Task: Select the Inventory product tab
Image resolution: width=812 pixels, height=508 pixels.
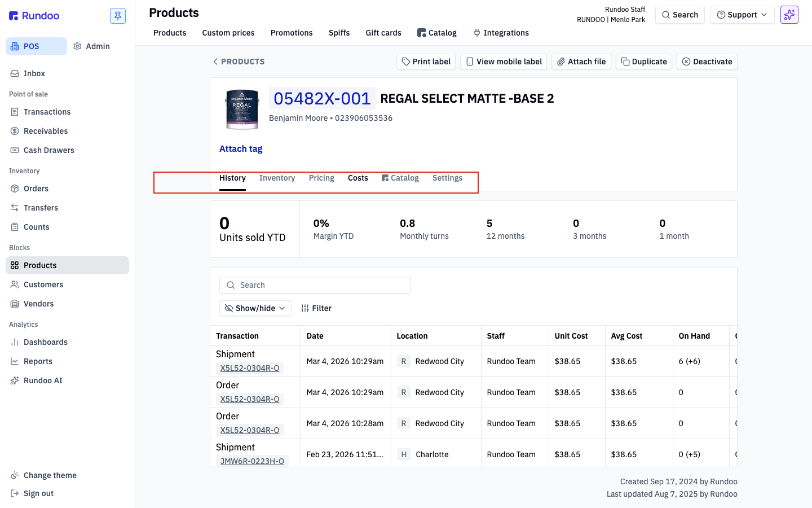Action: (277, 178)
